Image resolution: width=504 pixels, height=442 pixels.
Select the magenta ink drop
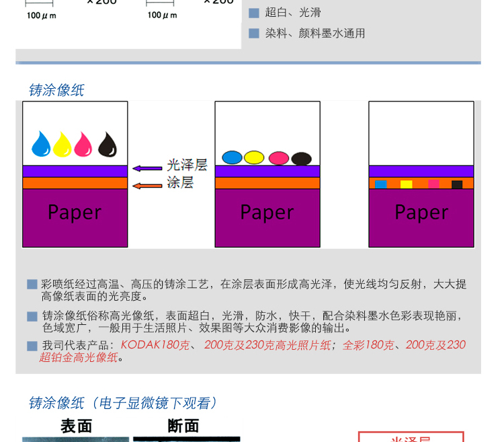tap(83, 144)
